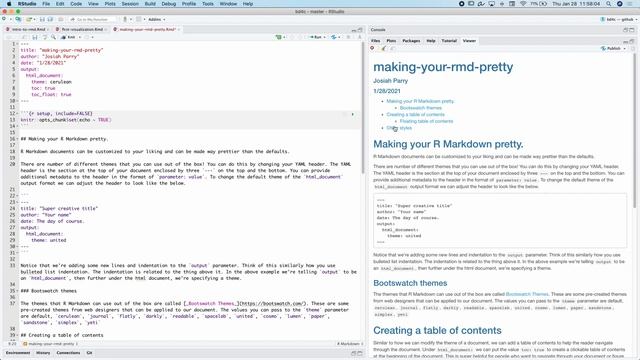Maximize the source editor pane

[x=360, y=30]
